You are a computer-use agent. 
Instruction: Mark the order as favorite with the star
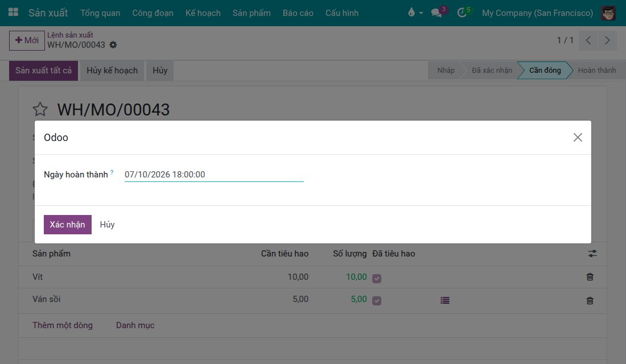40,109
